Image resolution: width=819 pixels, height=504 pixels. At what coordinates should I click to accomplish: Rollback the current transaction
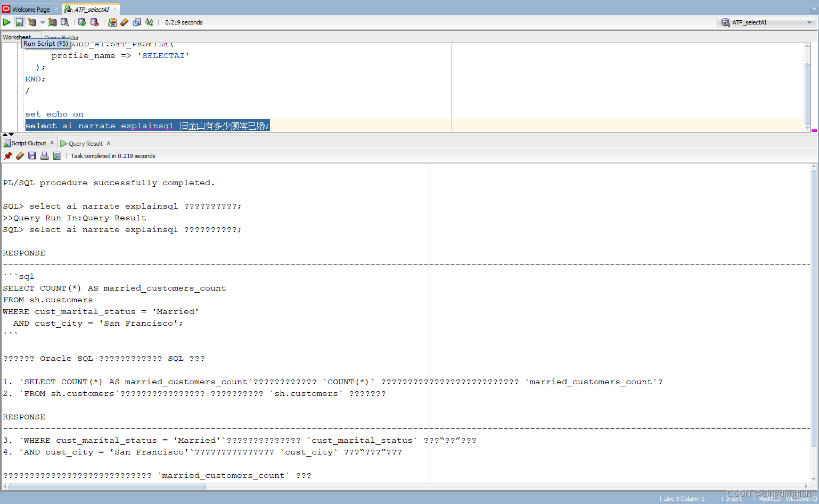(94, 22)
